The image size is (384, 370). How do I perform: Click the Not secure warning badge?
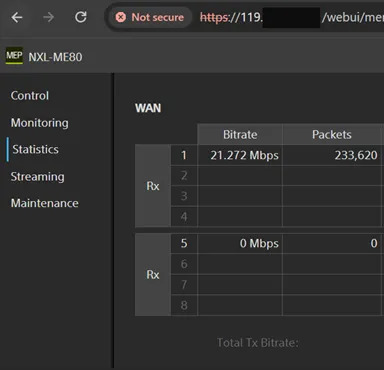150,17
